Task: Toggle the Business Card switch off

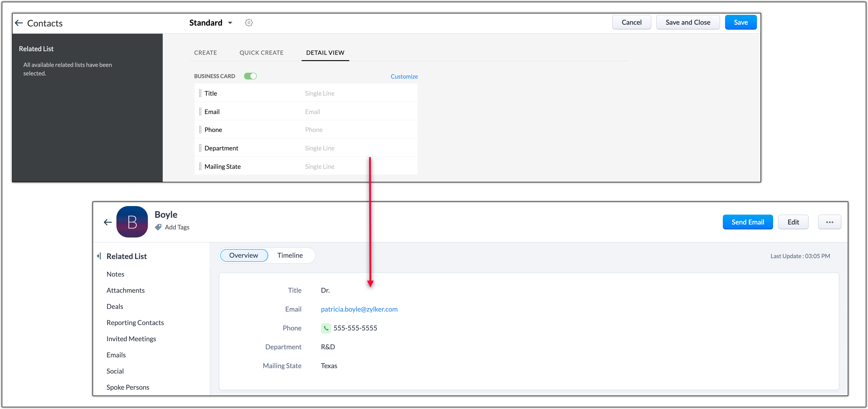Action: tap(250, 76)
